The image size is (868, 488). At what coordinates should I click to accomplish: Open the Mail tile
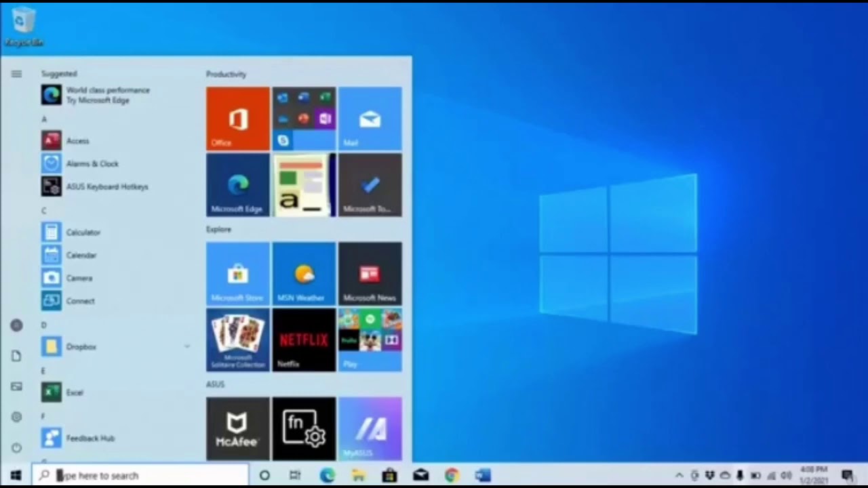370,119
